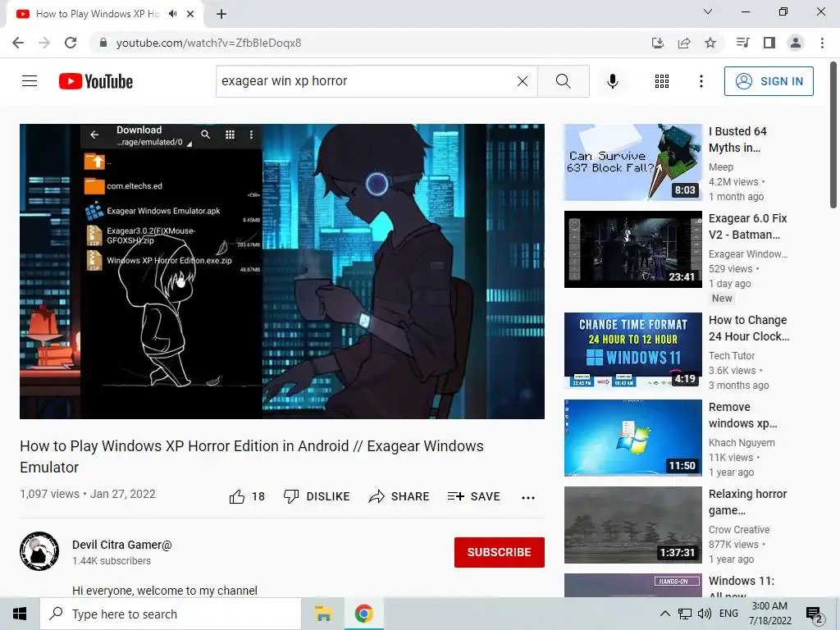The height and width of the screenshot is (630, 840).
Task: Click install app icon in address bar
Action: pyautogui.click(x=657, y=43)
